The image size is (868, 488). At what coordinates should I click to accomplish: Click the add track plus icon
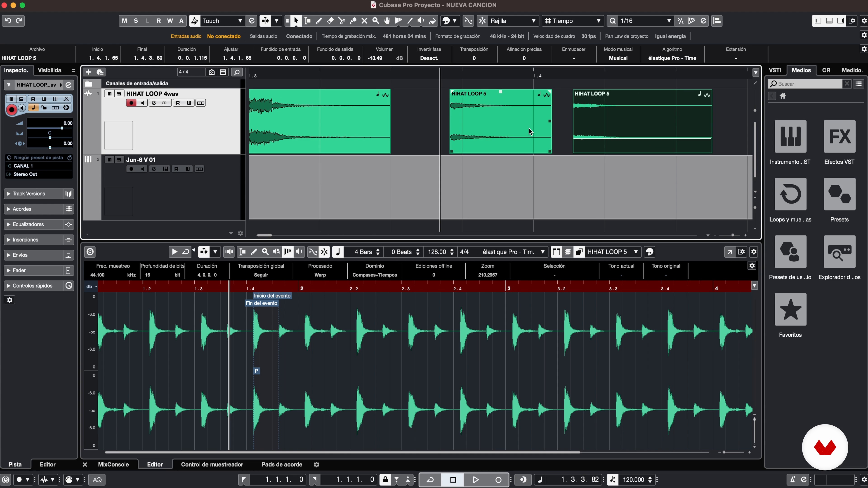pos(88,72)
